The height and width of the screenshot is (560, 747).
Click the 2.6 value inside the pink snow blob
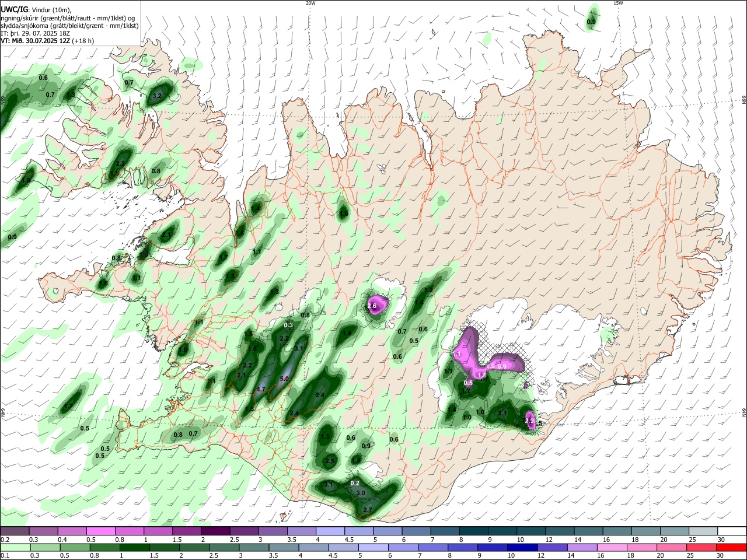click(x=372, y=306)
